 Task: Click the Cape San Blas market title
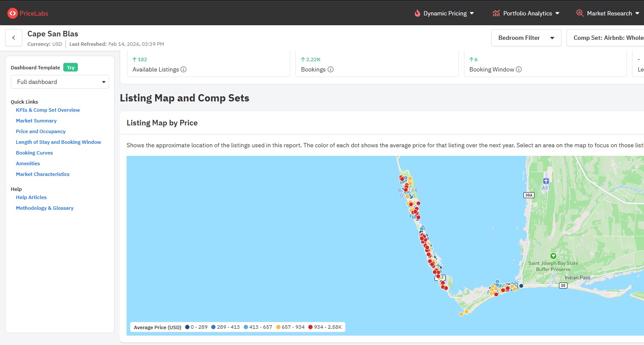[x=53, y=34]
